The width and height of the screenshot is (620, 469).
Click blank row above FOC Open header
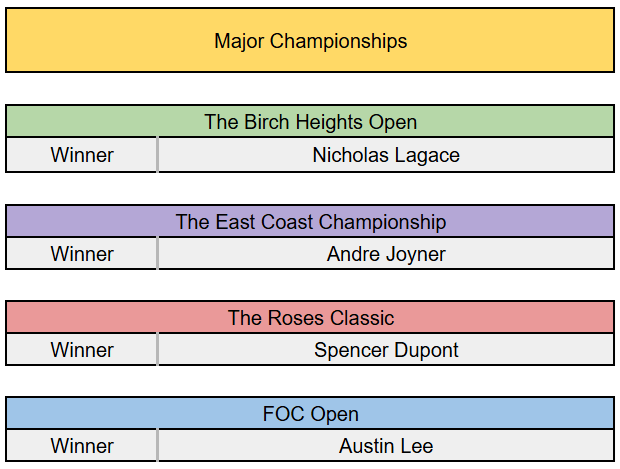tap(310, 382)
